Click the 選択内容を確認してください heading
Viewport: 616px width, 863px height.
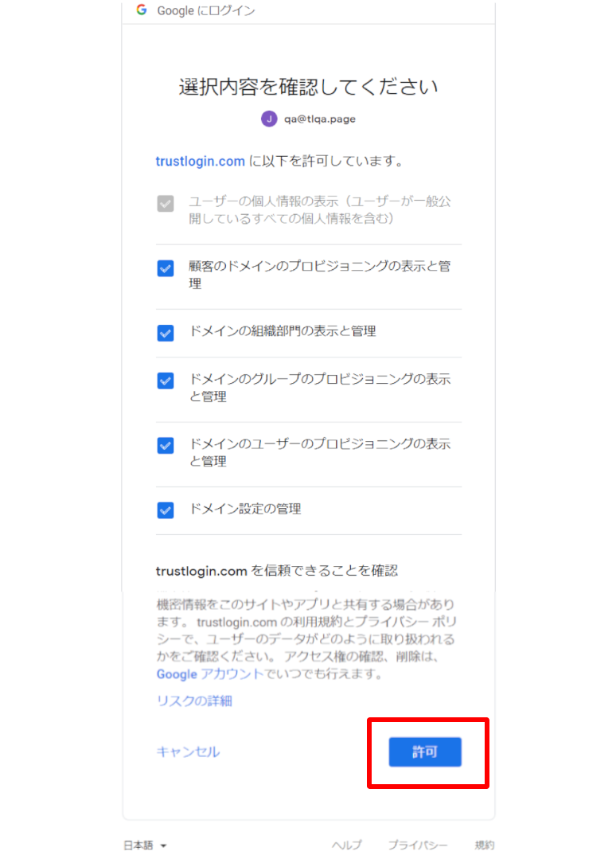click(x=309, y=87)
